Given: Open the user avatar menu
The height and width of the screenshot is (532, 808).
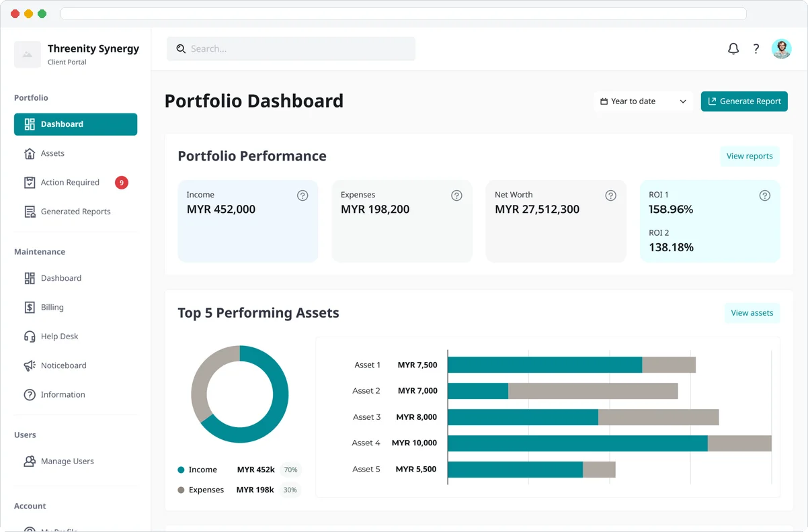Looking at the screenshot, I should tap(782, 48).
